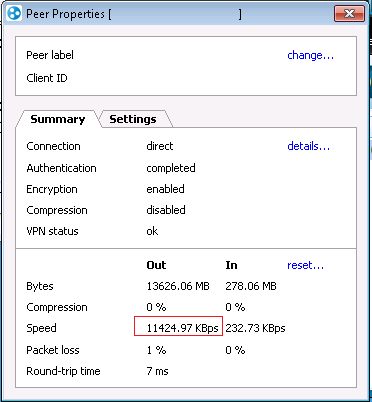Viewport: 372px width, 402px height.
Task: Click the Encryption enabled value
Action: 165,189
